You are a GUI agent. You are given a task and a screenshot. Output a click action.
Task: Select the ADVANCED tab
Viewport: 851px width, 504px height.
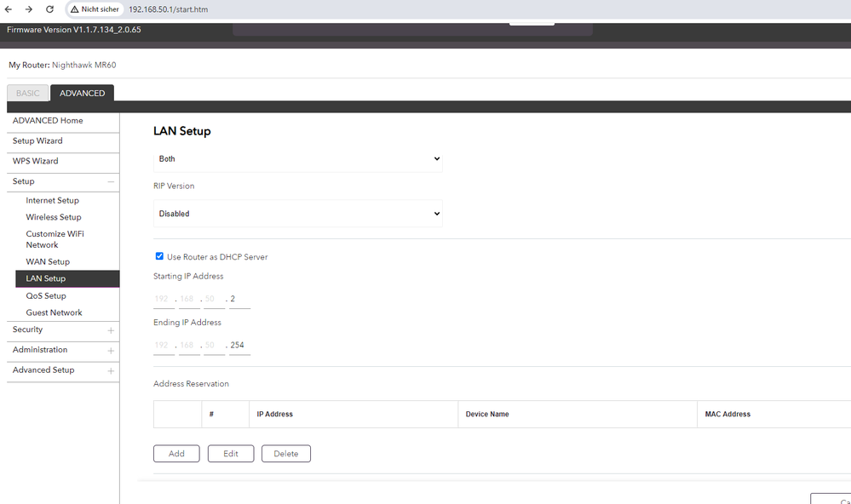(x=82, y=93)
